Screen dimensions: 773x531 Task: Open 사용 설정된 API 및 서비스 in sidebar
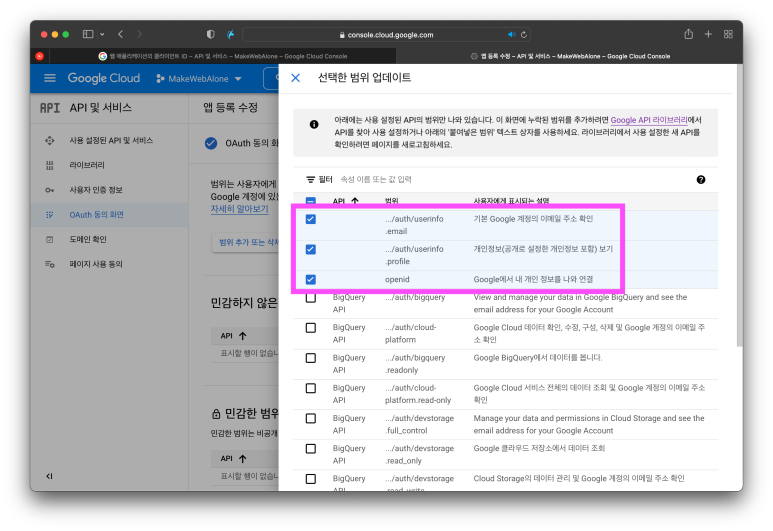pyautogui.click(x=111, y=141)
